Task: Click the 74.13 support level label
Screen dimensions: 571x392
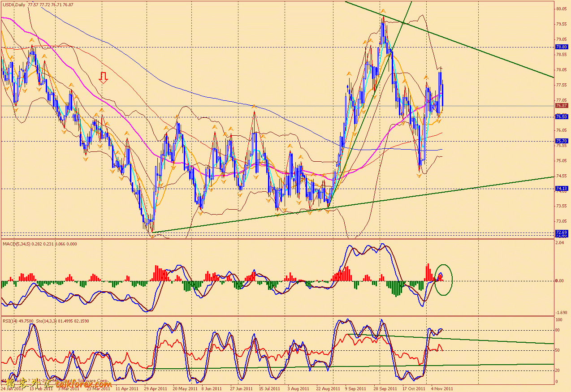Action: pyautogui.click(x=562, y=189)
